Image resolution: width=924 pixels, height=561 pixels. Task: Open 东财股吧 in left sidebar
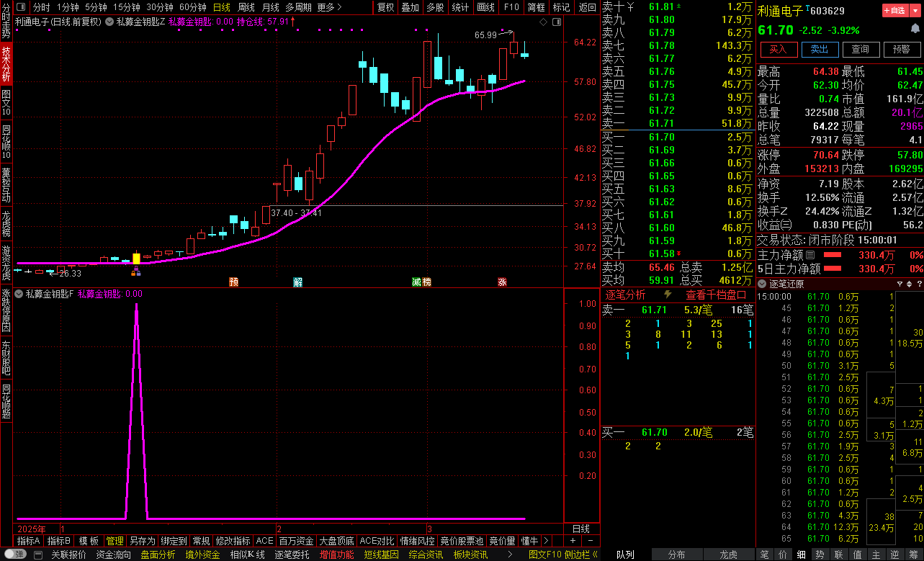6,358
